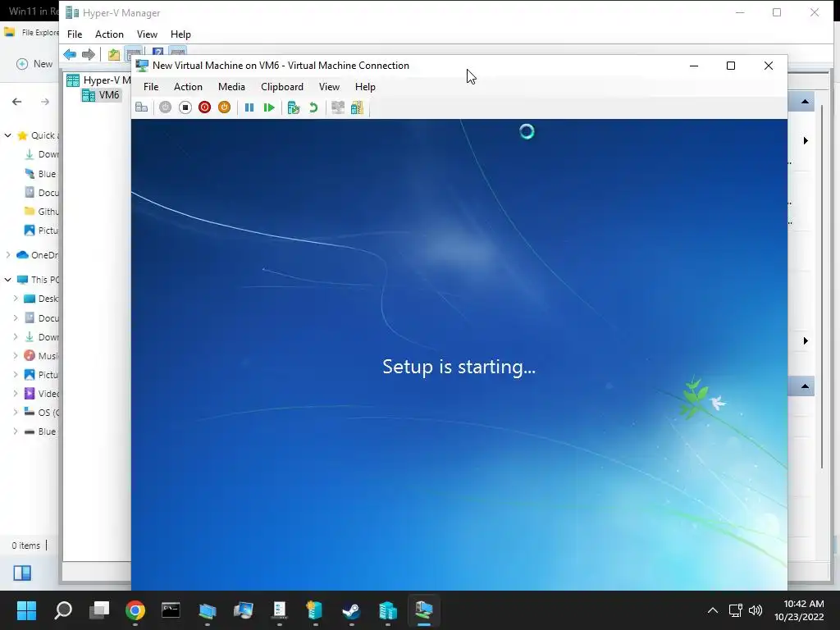Viewport: 840px width, 630px height.
Task: Create a checkpoint of the virtual machine
Action: coord(293,107)
